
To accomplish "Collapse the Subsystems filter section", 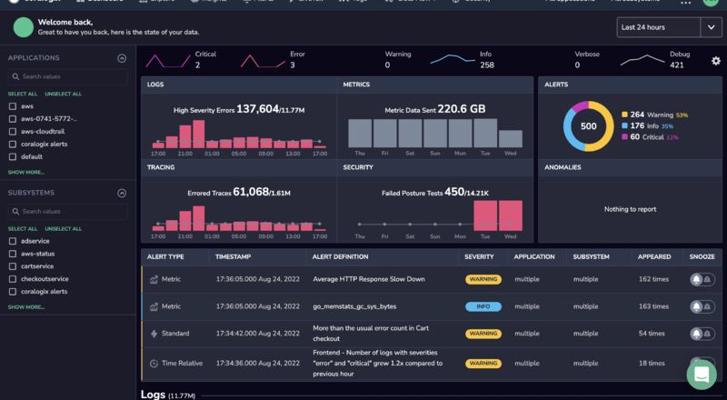I will [x=122, y=193].
